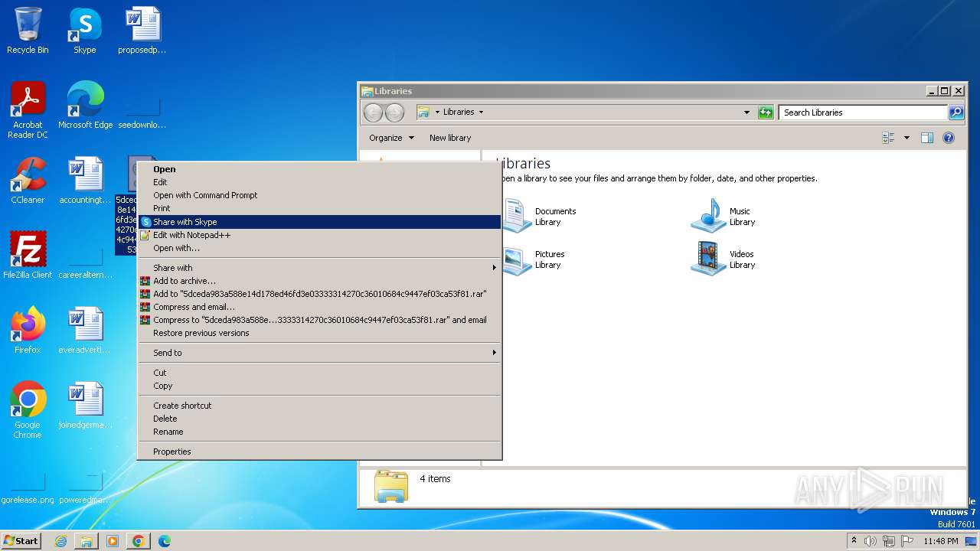
Task: Open Music library in Libraries window
Action: (723, 217)
